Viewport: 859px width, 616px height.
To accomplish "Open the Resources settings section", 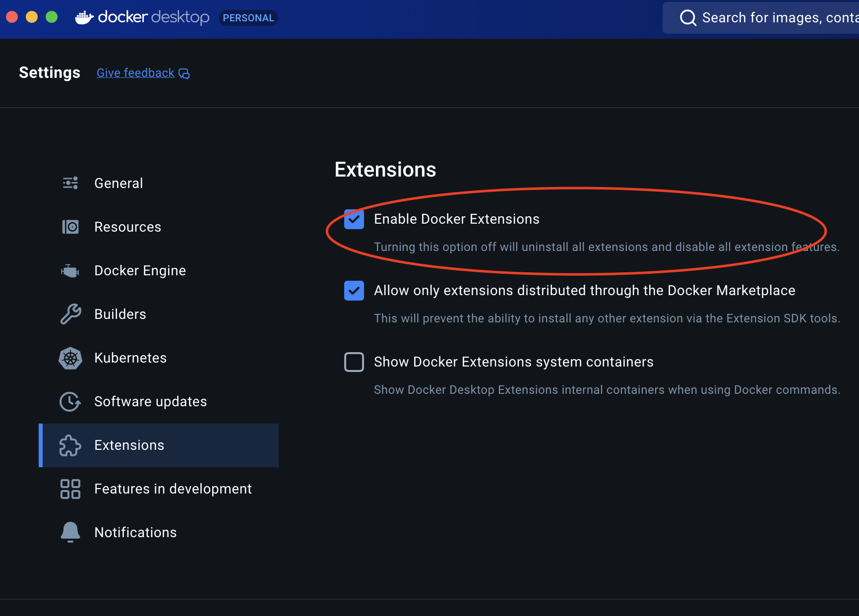I will coord(159,227).
